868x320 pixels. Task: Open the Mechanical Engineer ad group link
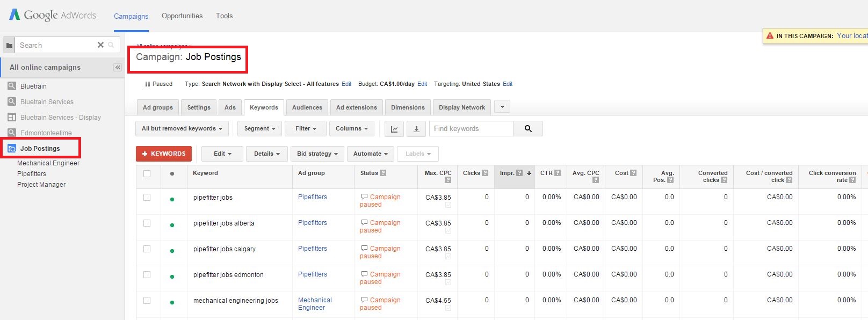click(x=315, y=304)
